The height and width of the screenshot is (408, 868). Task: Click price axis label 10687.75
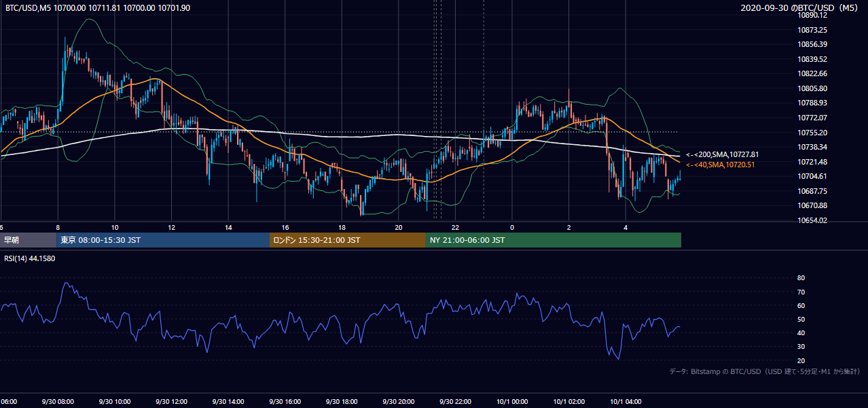coord(812,191)
